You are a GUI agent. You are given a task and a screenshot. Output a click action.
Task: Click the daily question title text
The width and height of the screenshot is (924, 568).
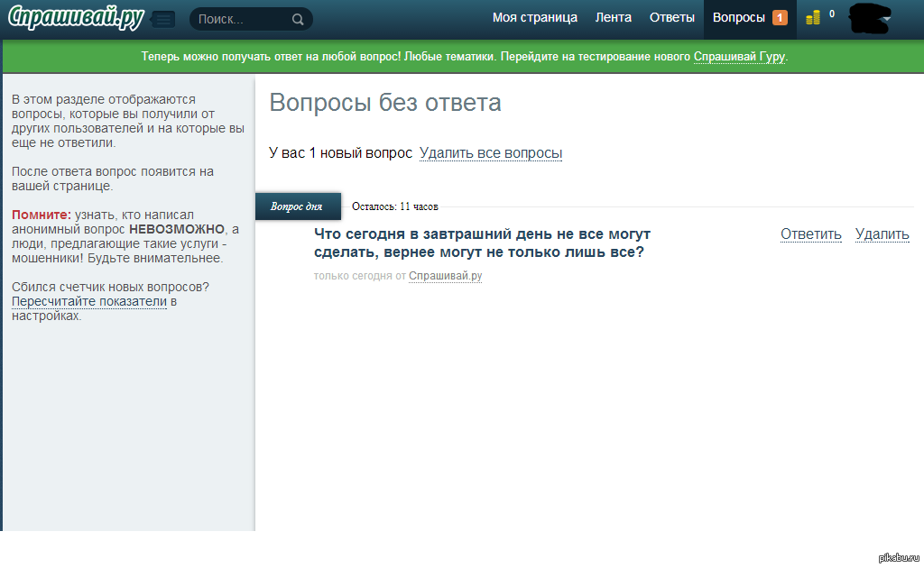tap(482, 243)
